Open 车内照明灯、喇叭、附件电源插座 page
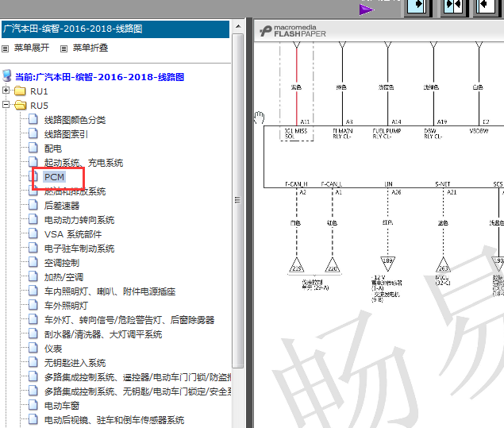Viewport: 504px width, 428px height. point(110,291)
